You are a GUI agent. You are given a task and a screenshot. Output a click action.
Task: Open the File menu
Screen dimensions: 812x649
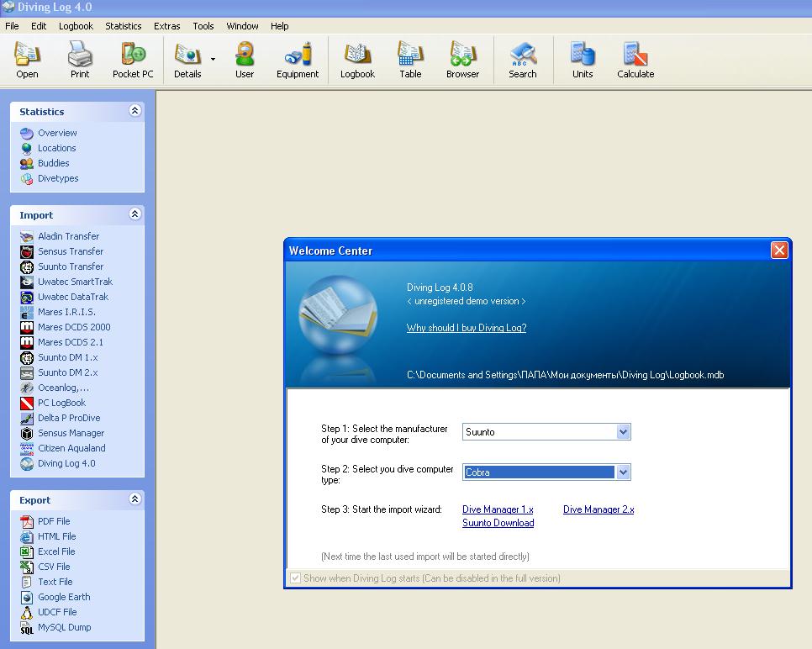click(12, 26)
